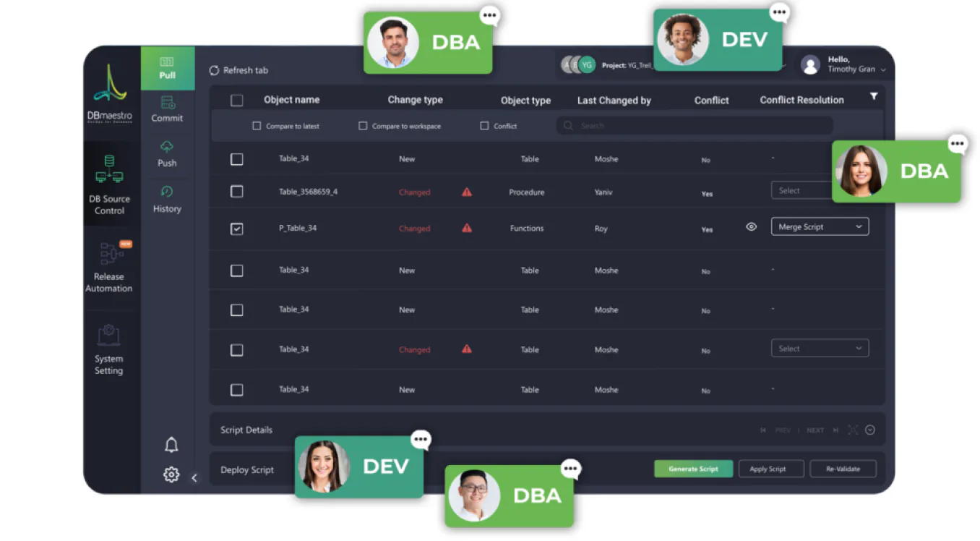The image size is (980, 541).
Task: Toggle the select-all header checkbox
Action: click(x=236, y=101)
